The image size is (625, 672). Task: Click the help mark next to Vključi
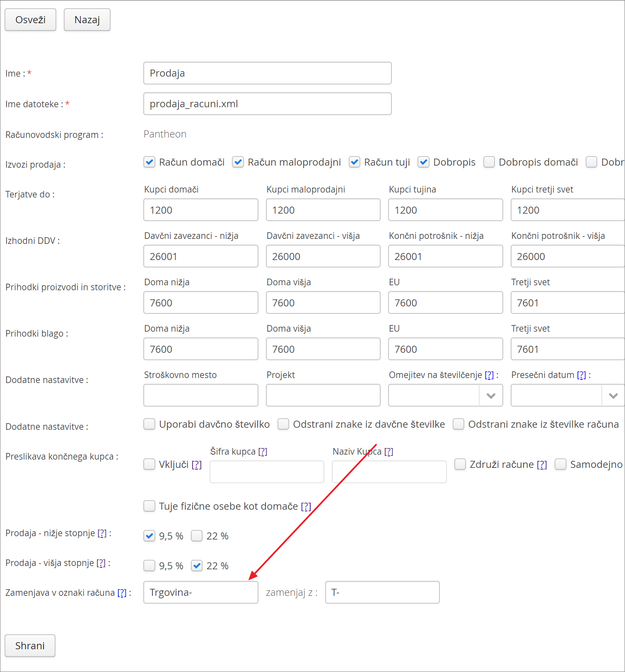coord(196,465)
